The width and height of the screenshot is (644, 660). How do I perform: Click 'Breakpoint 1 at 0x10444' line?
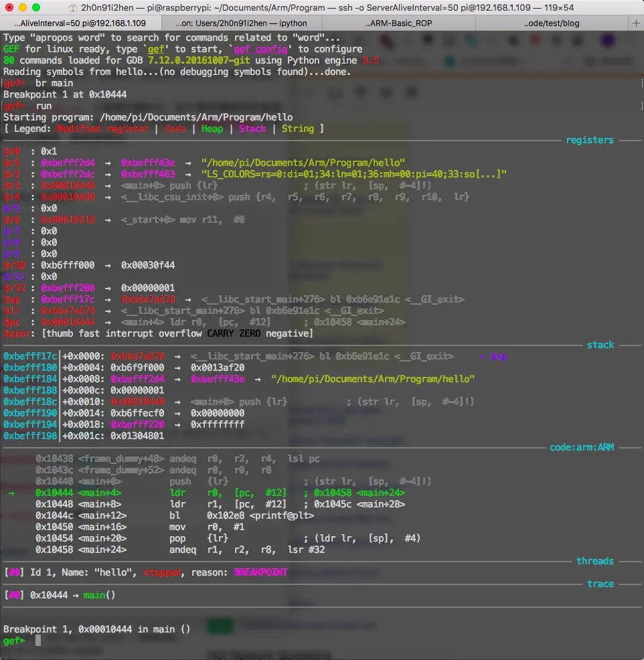click(x=65, y=94)
